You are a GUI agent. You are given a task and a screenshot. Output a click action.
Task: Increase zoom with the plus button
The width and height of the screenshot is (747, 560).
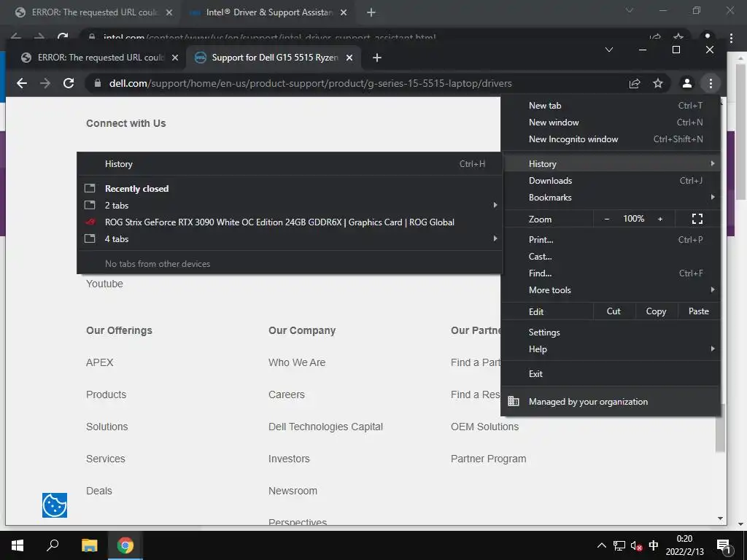[659, 219]
